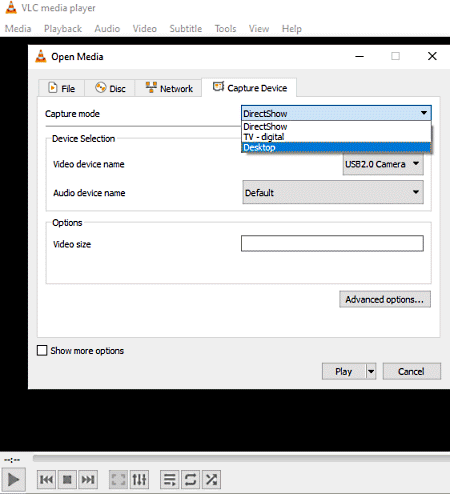Open the View menu
The width and height of the screenshot is (450, 494).
259,29
